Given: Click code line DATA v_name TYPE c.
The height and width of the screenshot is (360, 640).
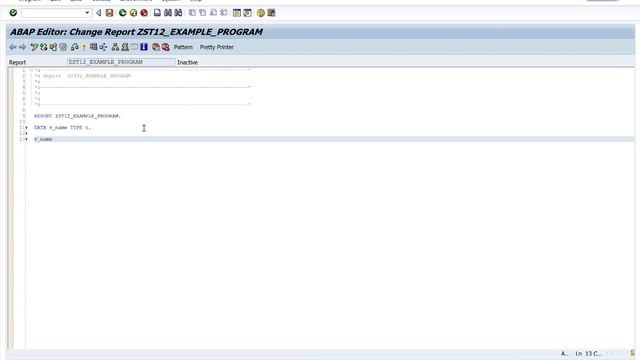Looking at the screenshot, I should point(62,127).
